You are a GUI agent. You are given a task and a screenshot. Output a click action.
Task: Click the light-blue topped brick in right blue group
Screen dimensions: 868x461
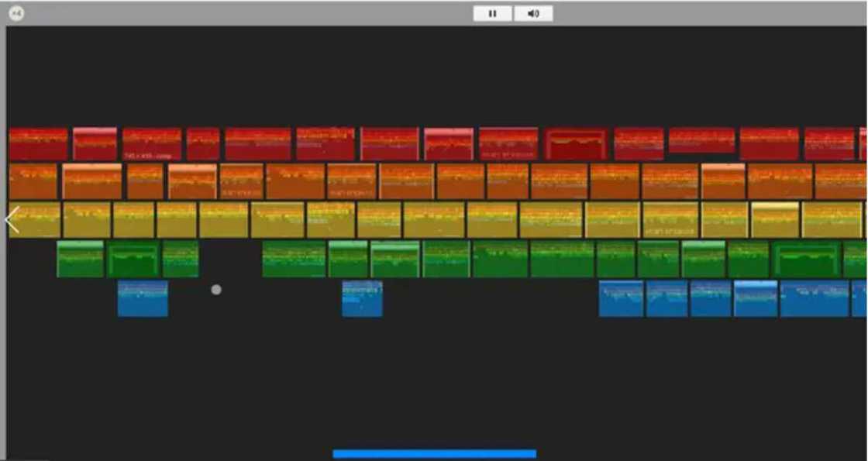tap(756, 298)
